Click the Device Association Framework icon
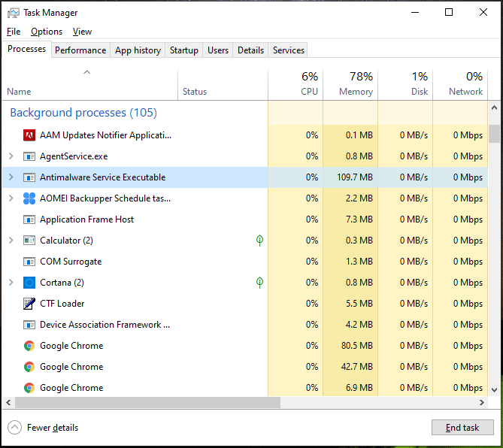 coord(29,325)
